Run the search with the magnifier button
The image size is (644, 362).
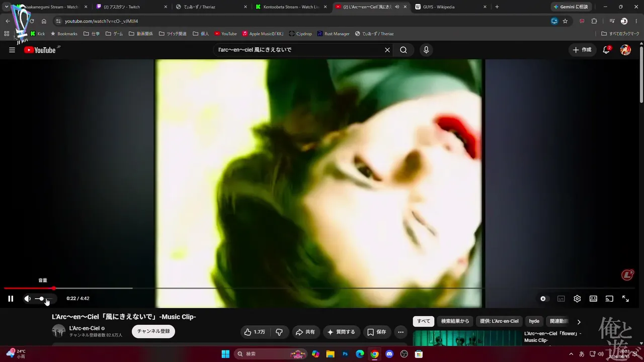click(x=404, y=50)
